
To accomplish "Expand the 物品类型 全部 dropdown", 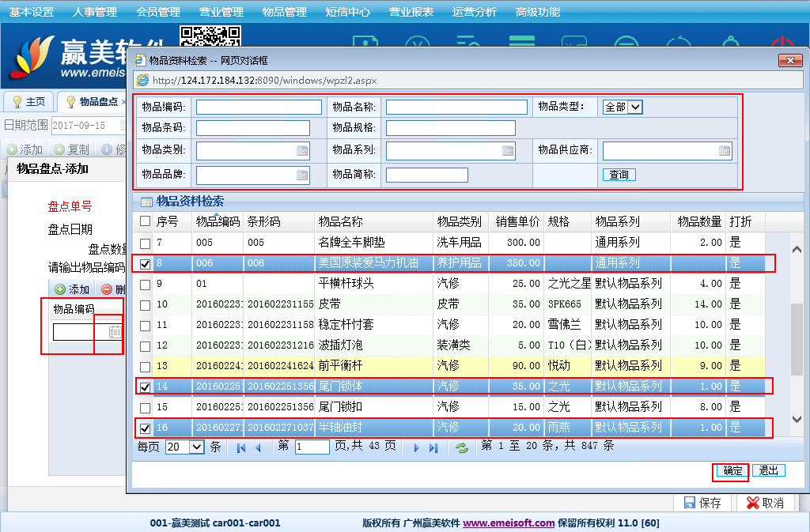I will 635,107.
